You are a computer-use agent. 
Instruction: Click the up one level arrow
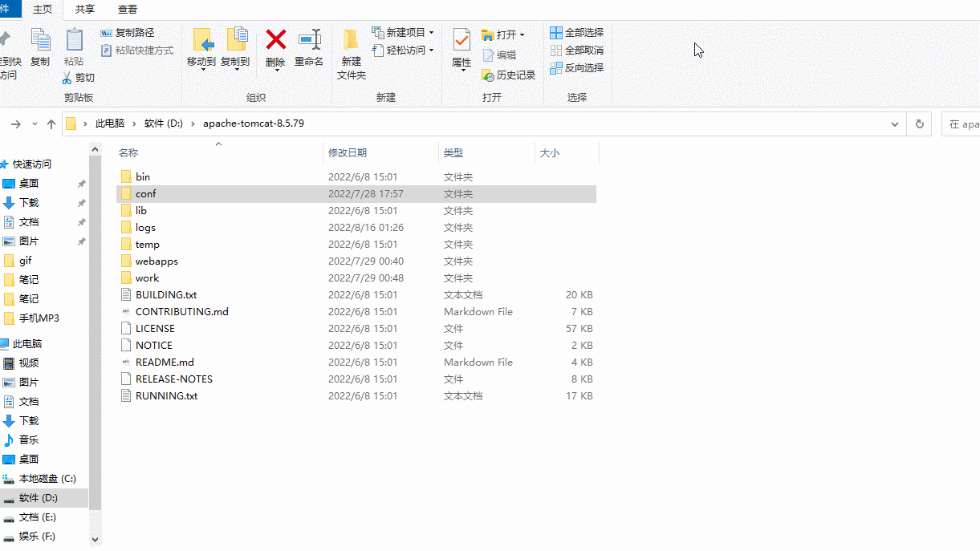[51, 124]
